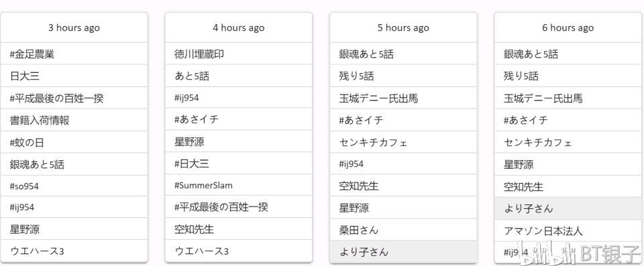Open 空知先生 in 5 hours ago column
The height and width of the screenshot is (266, 644).
(x=403, y=186)
